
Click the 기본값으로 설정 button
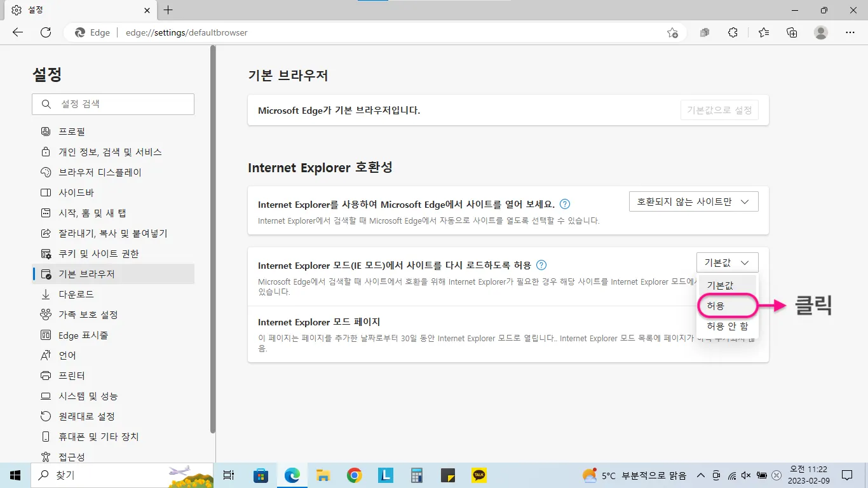(x=719, y=110)
